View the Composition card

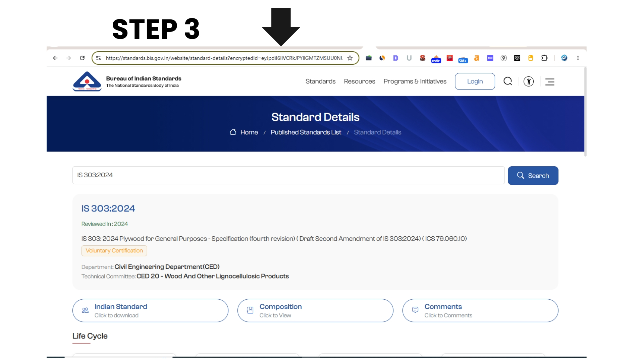click(315, 311)
